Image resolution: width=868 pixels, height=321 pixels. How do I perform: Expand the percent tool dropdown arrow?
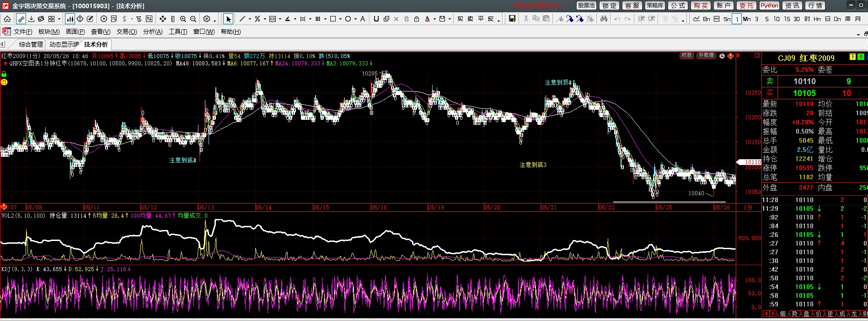[265, 19]
